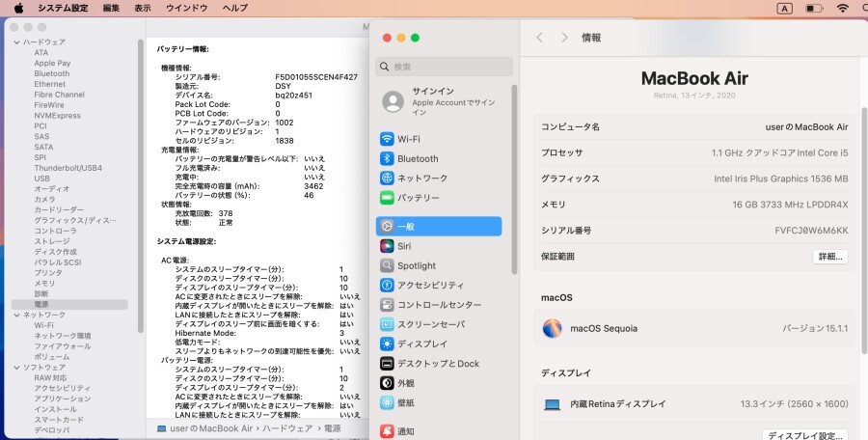The height and width of the screenshot is (440, 868).
Task: Click full charge capacity 3462
Action: tap(313, 186)
